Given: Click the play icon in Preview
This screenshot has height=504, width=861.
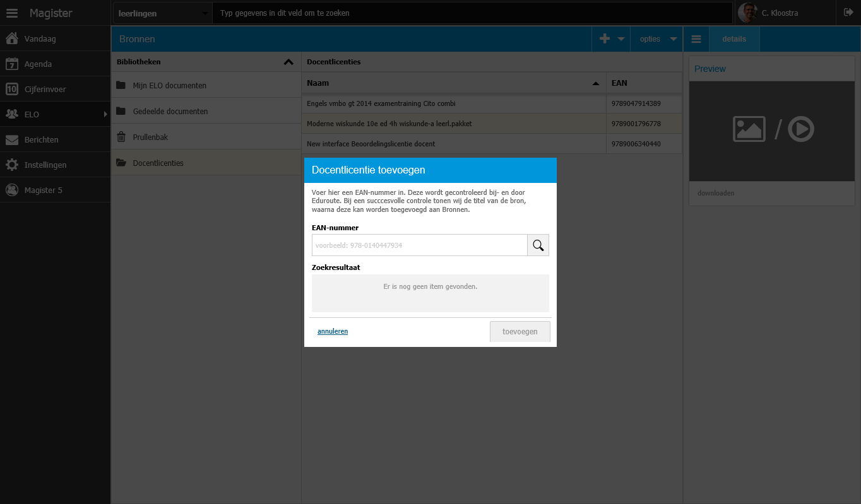Looking at the screenshot, I should 801,129.
